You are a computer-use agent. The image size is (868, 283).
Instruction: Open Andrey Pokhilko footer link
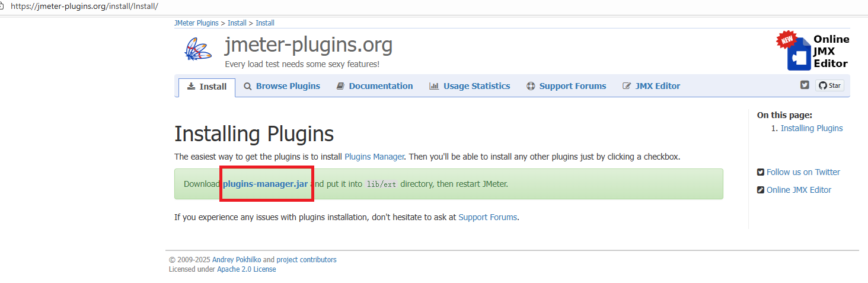pyautogui.click(x=237, y=260)
